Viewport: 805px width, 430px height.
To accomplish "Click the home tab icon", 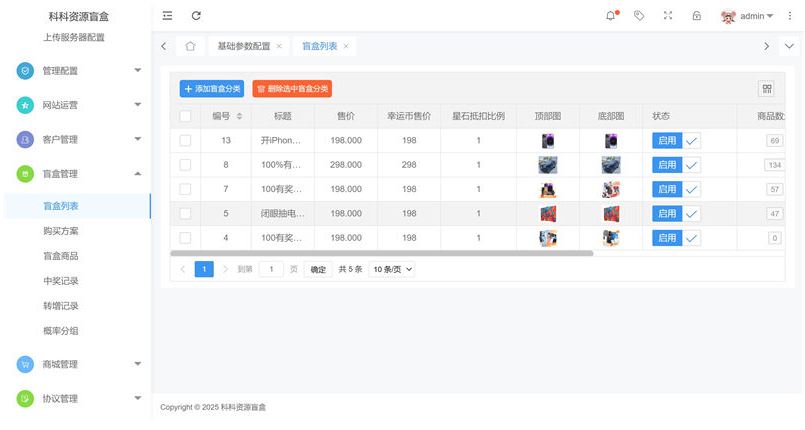I will [x=190, y=46].
